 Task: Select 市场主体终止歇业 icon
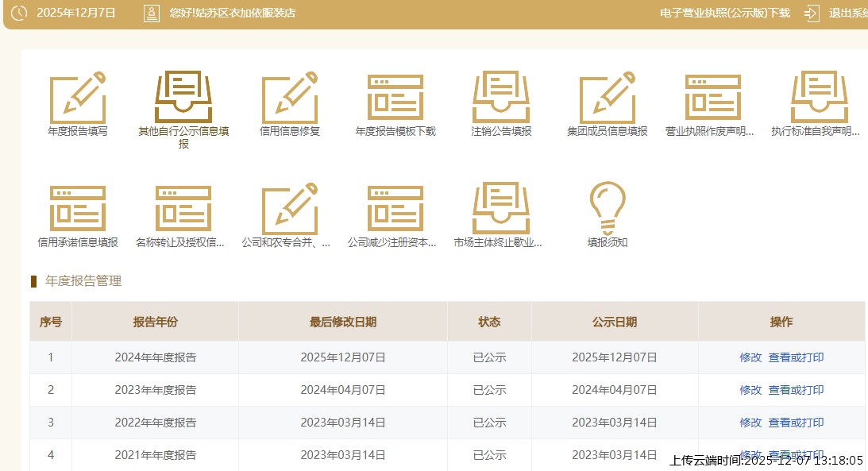[501, 210]
